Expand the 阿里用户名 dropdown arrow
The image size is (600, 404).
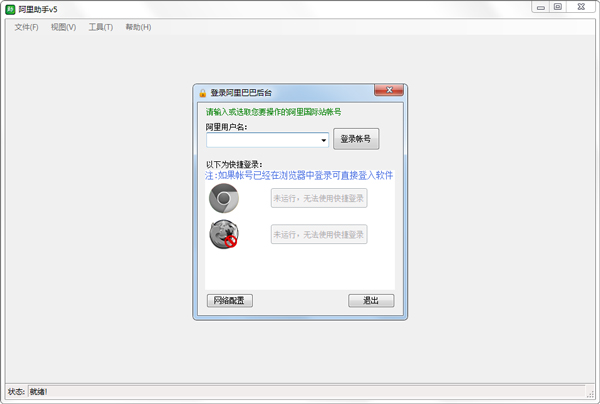(x=324, y=141)
